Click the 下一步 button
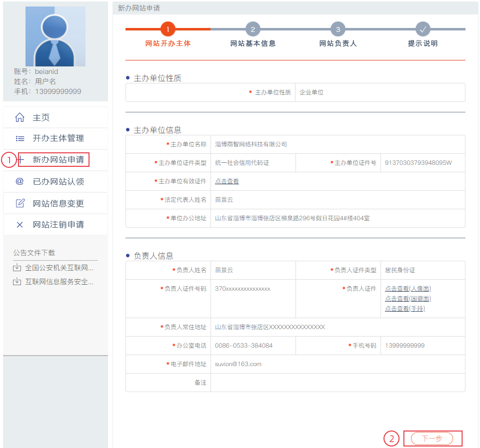The image size is (480, 448). pyautogui.click(x=431, y=439)
